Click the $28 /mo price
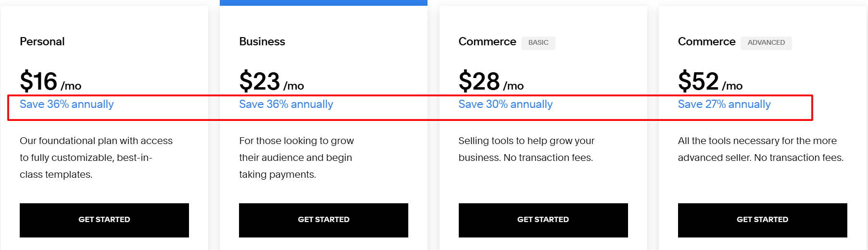Viewport: 868px width, 250px height. 491,81
